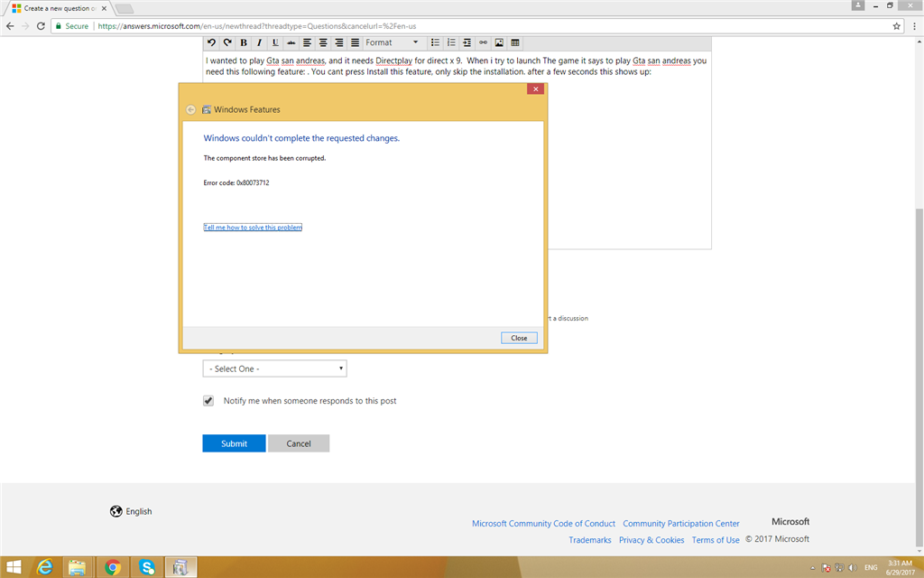Bookmark this page with the star icon
Image resolution: width=924 pixels, height=578 pixels.
pyautogui.click(x=896, y=26)
